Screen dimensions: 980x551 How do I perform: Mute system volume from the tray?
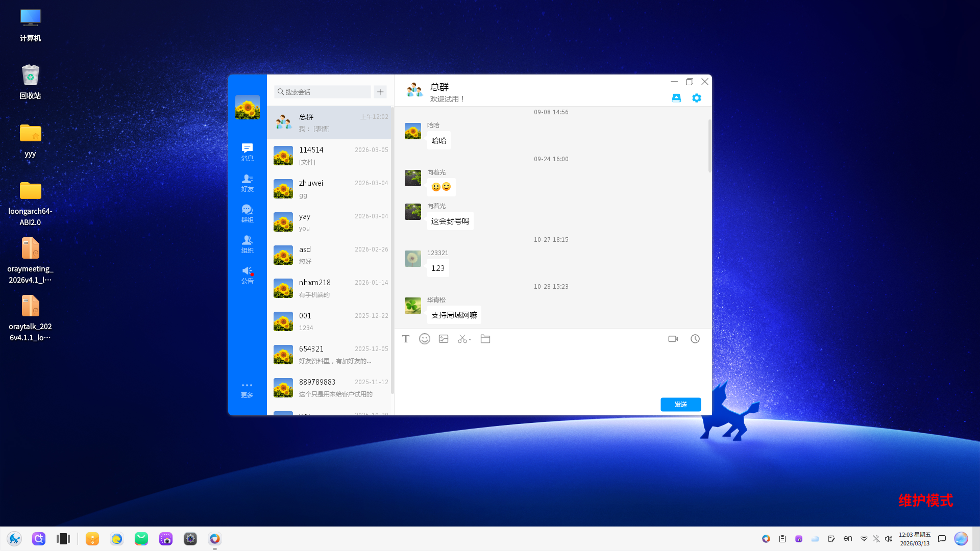tap(889, 538)
